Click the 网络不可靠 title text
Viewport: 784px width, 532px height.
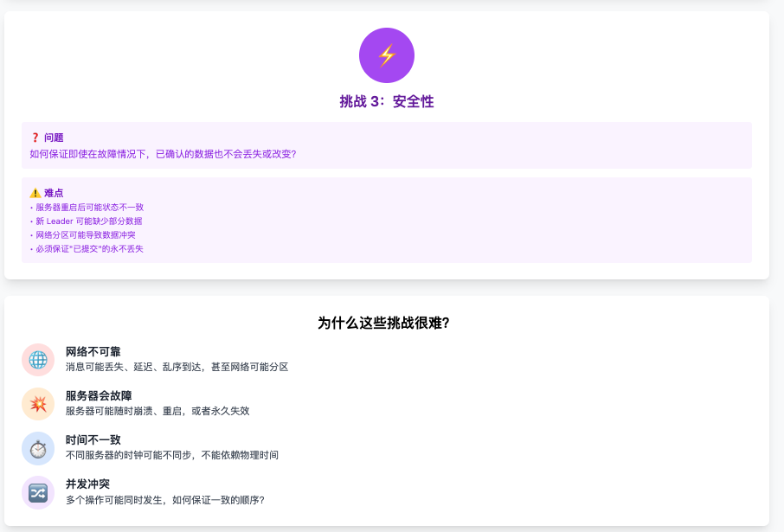pyautogui.click(x=93, y=352)
